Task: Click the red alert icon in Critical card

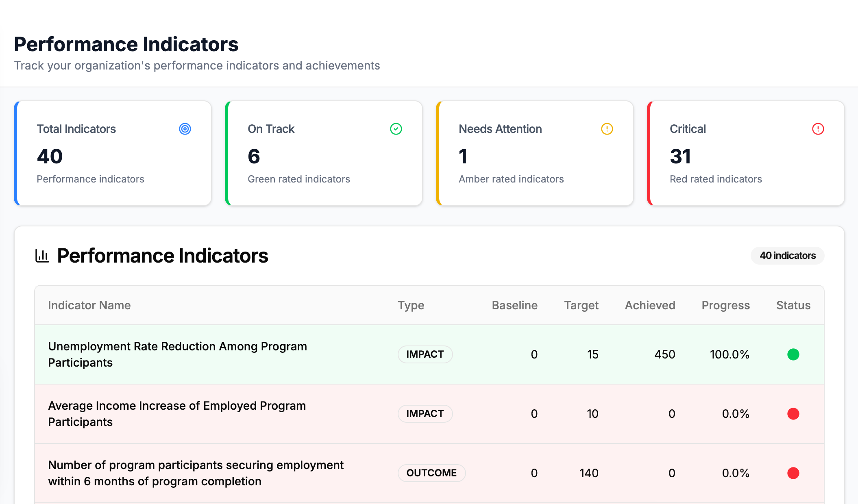Action: coord(818,129)
